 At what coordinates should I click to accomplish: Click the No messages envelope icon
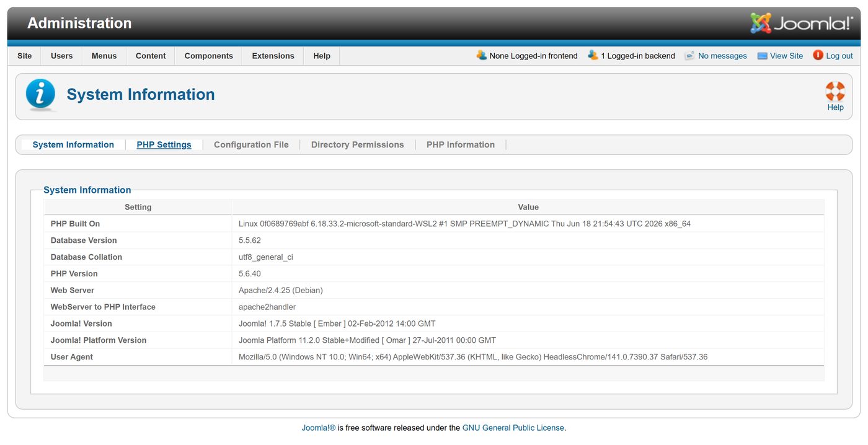coord(689,56)
